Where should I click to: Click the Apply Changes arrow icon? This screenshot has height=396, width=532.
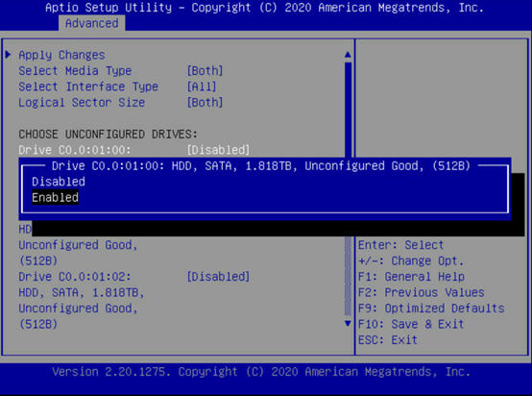coord(9,55)
